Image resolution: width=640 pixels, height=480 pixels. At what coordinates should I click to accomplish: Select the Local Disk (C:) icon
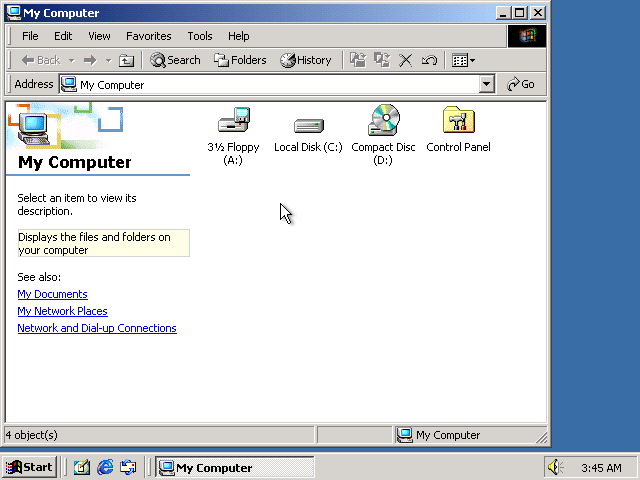point(309,126)
